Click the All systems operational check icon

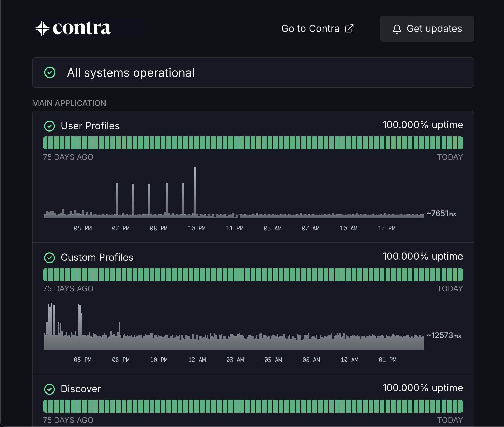point(50,73)
